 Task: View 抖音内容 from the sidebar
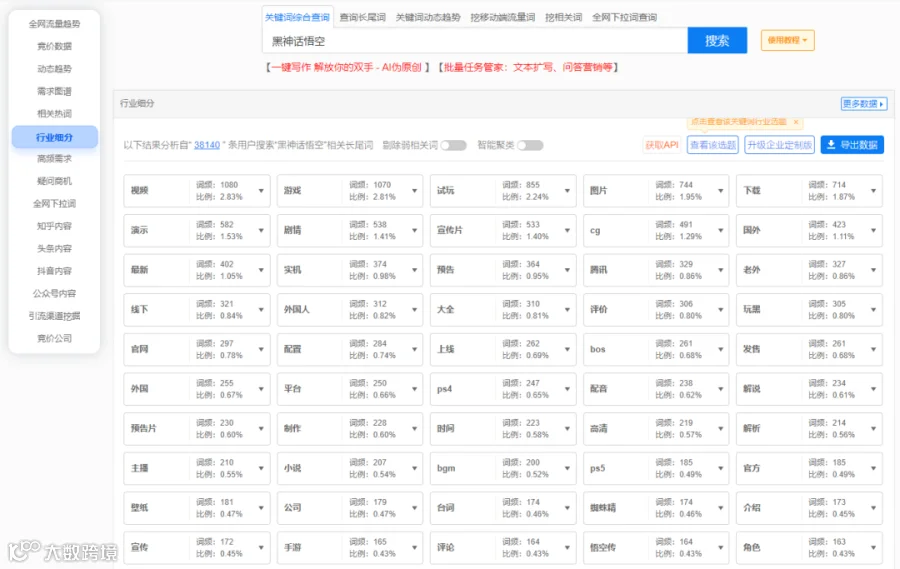(x=55, y=271)
